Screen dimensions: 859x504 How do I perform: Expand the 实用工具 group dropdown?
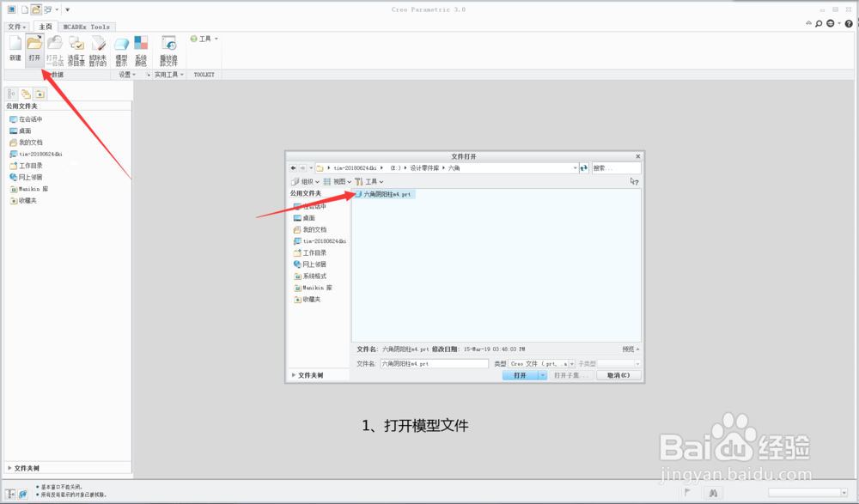tap(168, 75)
